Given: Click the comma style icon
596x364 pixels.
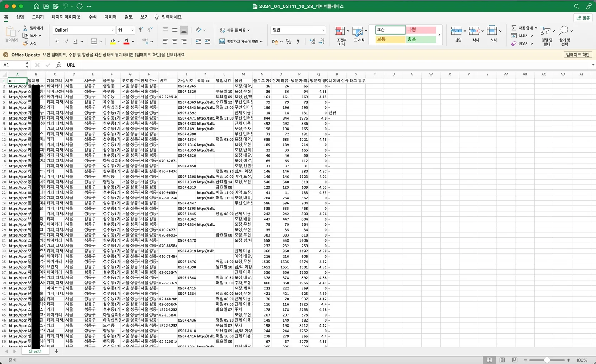Looking at the screenshot, I should [x=298, y=41].
